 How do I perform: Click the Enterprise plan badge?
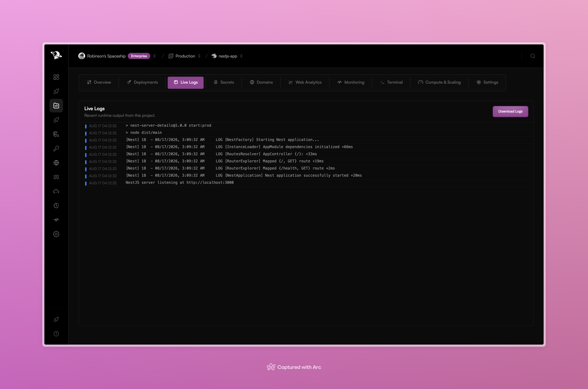coord(139,56)
